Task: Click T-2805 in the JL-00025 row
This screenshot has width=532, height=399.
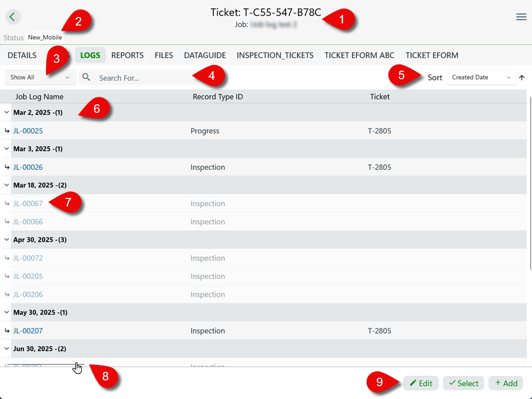Action: coord(379,131)
